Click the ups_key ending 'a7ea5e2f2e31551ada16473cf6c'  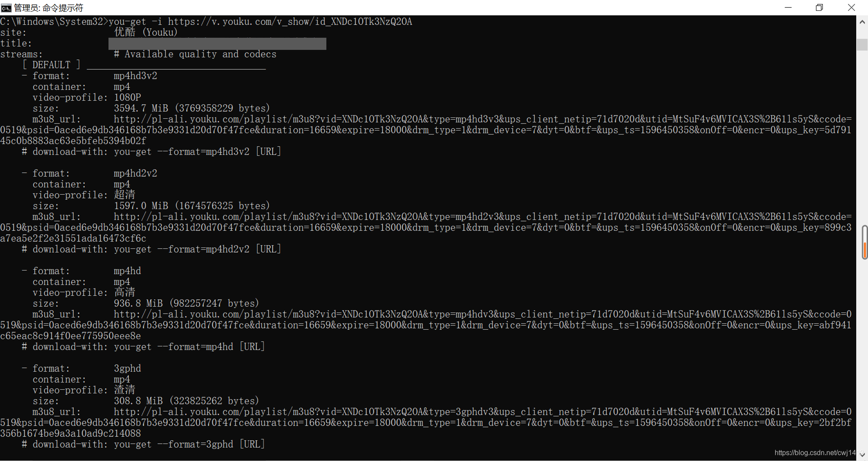click(x=73, y=239)
